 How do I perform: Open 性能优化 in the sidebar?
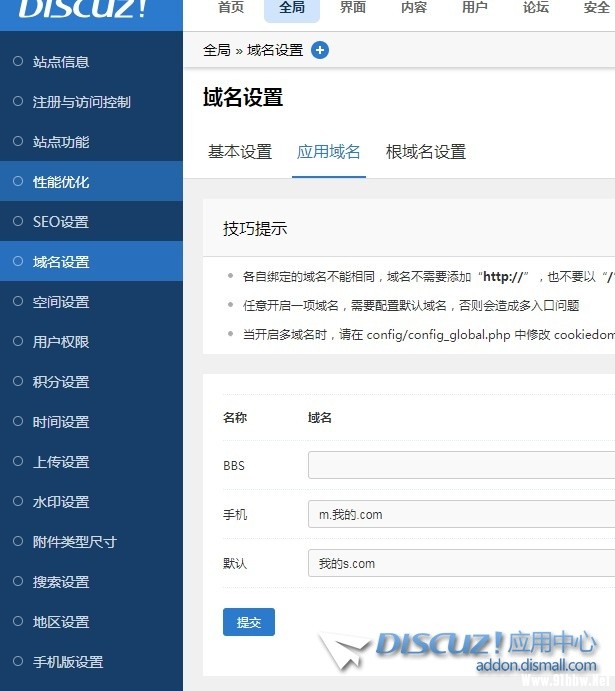(61, 182)
